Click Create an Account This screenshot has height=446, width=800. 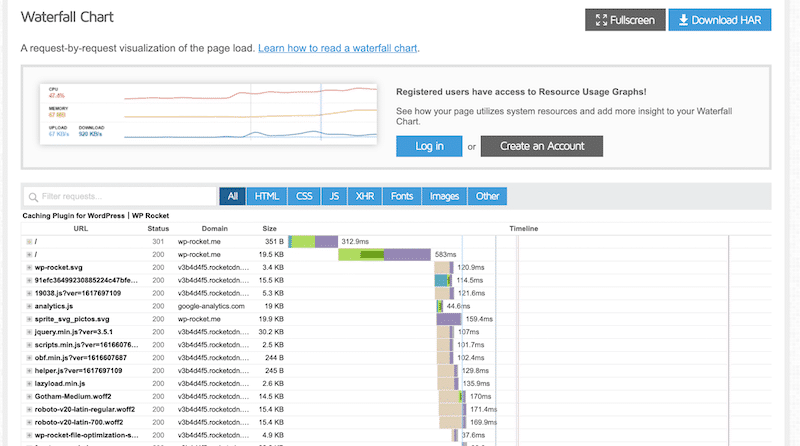[x=542, y=146]
